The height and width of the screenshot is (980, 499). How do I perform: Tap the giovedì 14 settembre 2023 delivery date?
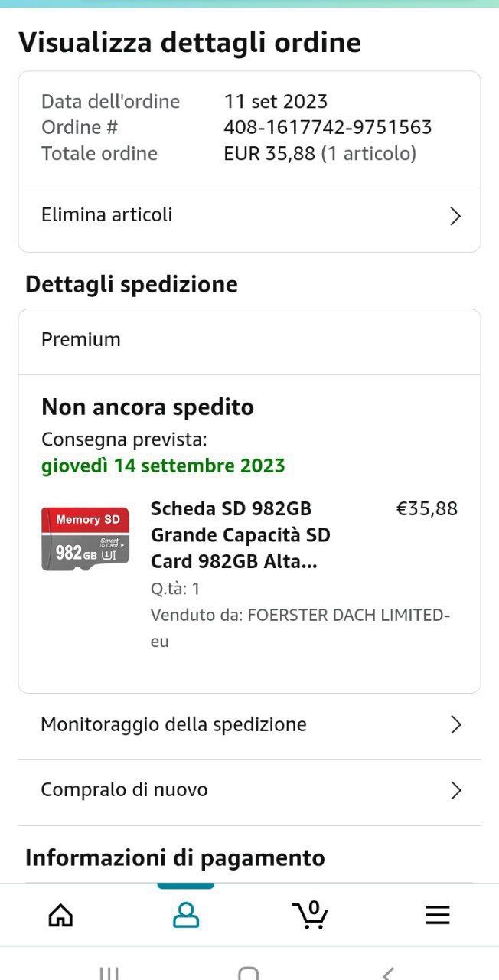point(163,465)
